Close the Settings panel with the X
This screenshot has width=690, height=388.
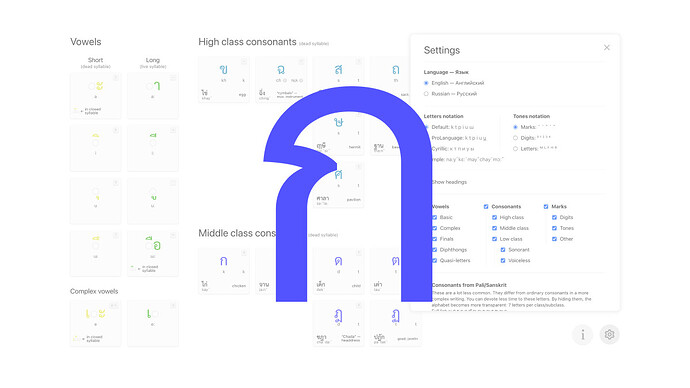tap(606, 48)
